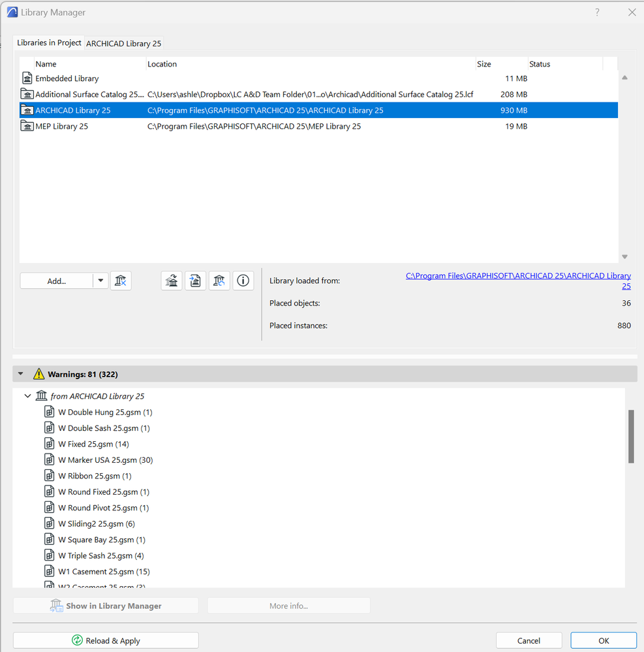The image size is (644, 652).
Task: Select the W Triple Sash 25.gsm (4) warning
Action: click(x=101, y=555)
